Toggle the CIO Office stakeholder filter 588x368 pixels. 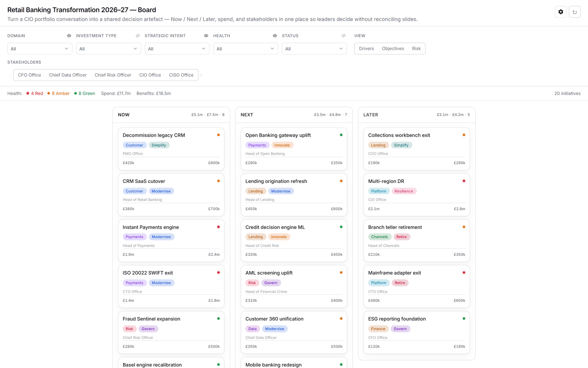pyautogui.click(x=150, y=75)
